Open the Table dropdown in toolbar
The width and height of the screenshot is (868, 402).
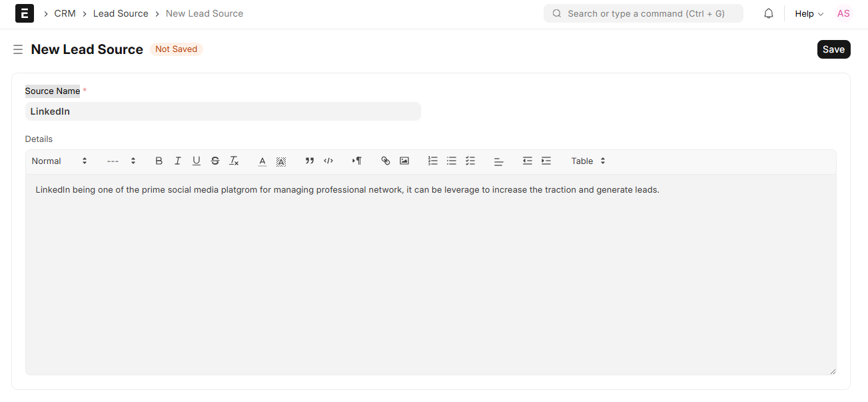point(589,161)
